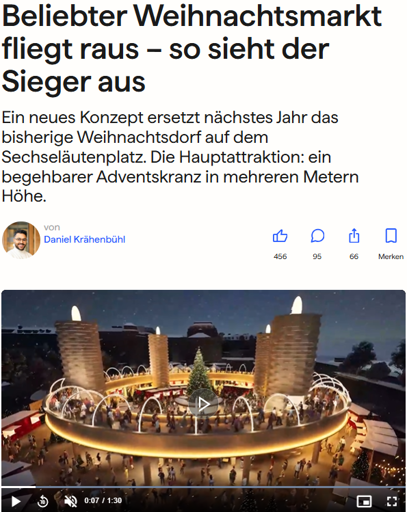Click the large play overlay in the video center
The image size is (407, 512).
tap(203, 404)
